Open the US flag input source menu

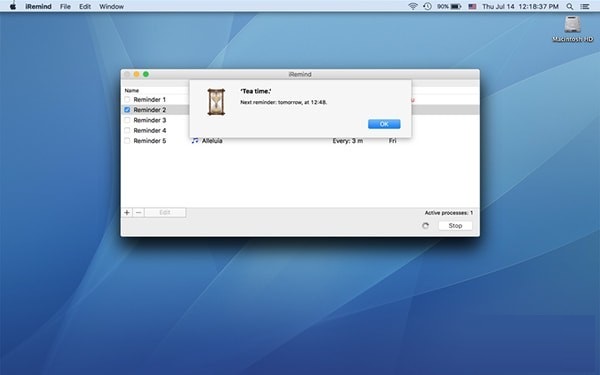[472, 7]
